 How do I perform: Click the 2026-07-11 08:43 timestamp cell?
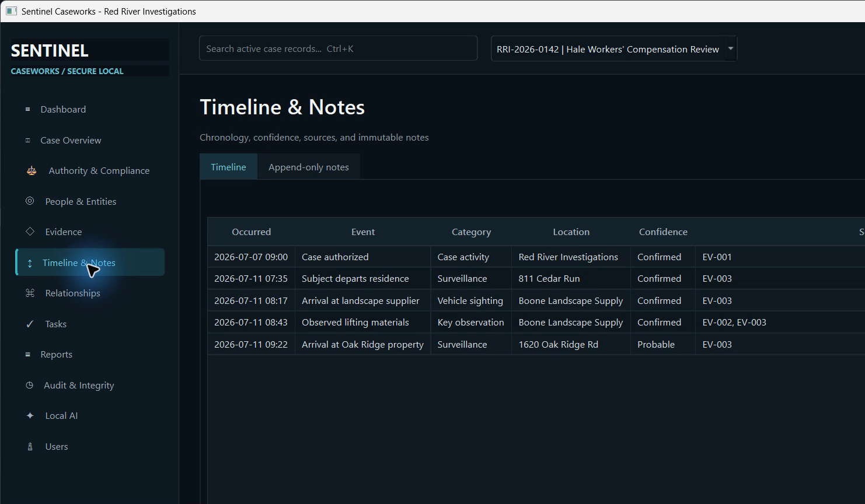251,323
